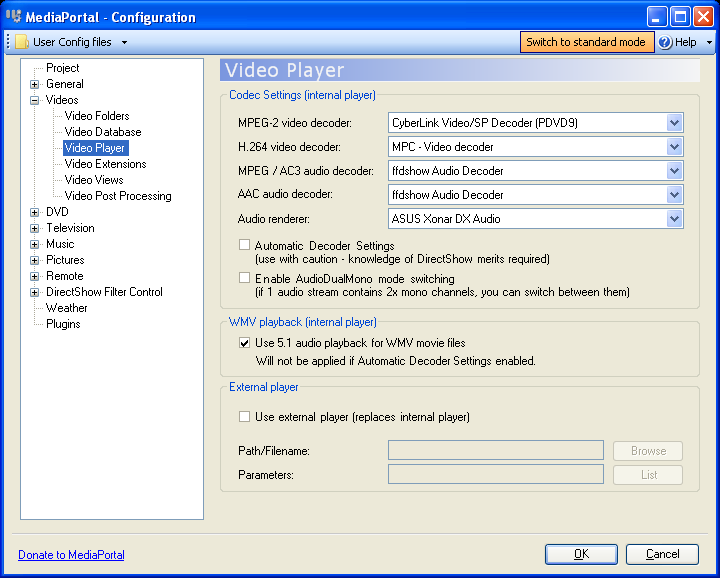The height and width of the screenshot is (578, 720).
Task: Expand the Music tree node
Action: [34, 244]
